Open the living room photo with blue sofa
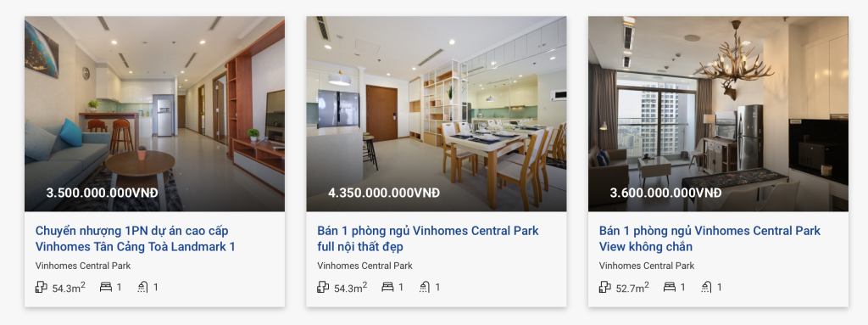This screenshot has width=868, height=325. point(154,114)
